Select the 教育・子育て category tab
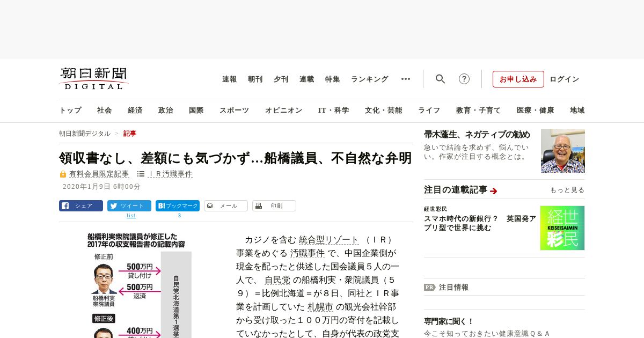This screenshot has width=644, height=338. click(x=479, y=110)
